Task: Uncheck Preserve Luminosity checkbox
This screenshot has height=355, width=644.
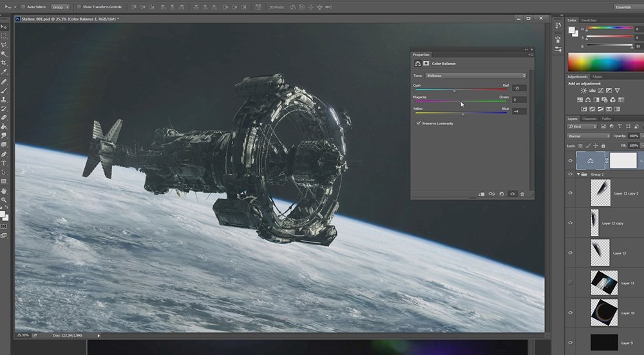Action: 419,123
